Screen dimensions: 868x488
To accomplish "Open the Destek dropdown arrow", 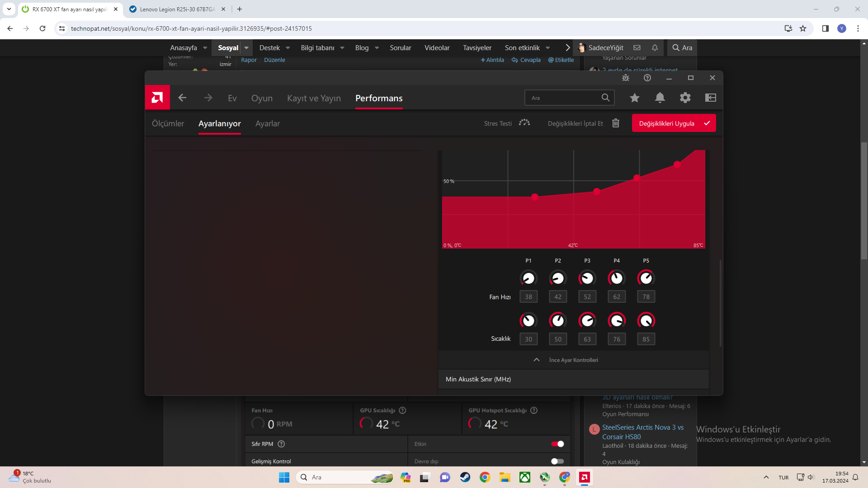I will click(288, 48).
